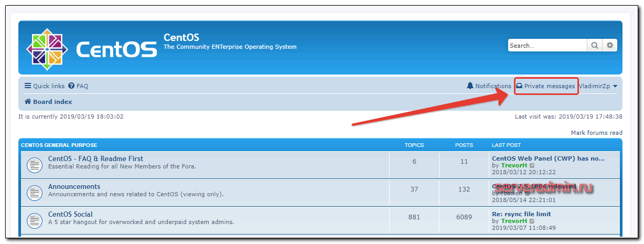The width and height of the screenshot is (644, 244).
Task: Open last post CentOS Web Panel (CWP) has no...
Action: pyautogui.click(x=548, y=158)
